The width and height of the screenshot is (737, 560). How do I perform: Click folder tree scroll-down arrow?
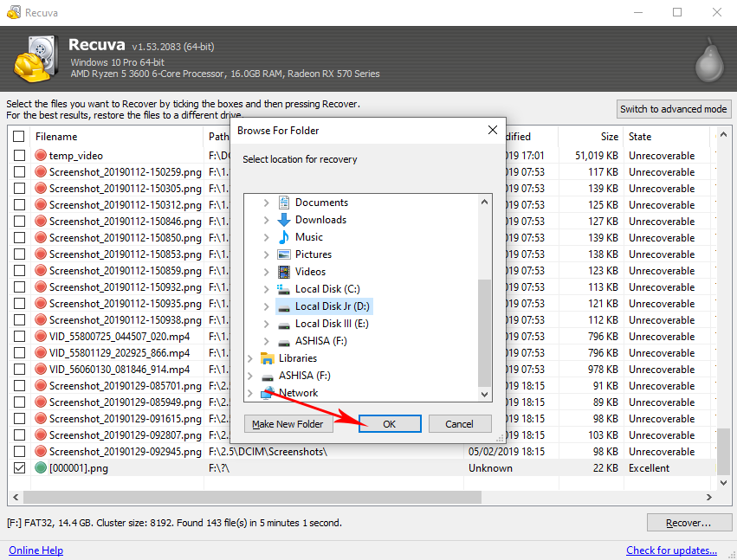tap(485, 394)
